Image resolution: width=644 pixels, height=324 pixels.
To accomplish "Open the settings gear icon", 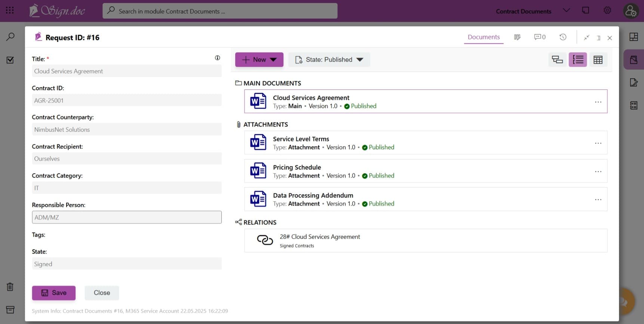I will pos(607,10).
